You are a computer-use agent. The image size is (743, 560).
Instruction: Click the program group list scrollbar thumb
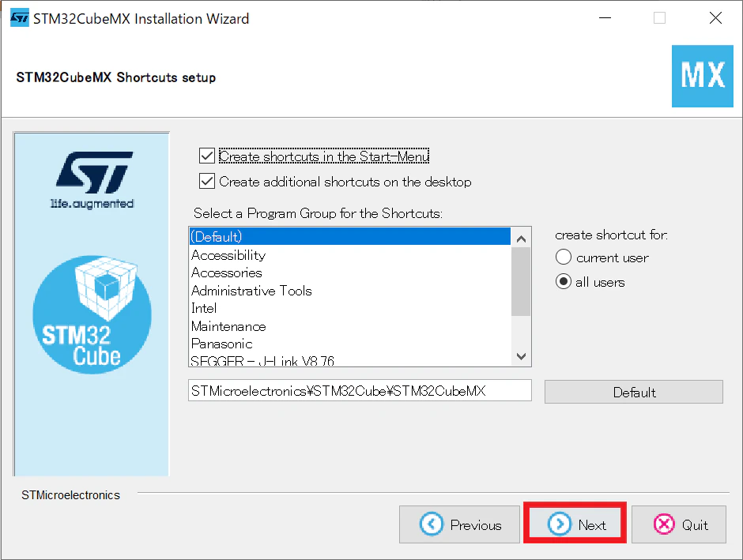pyautogui.click(x=521, y=282)
